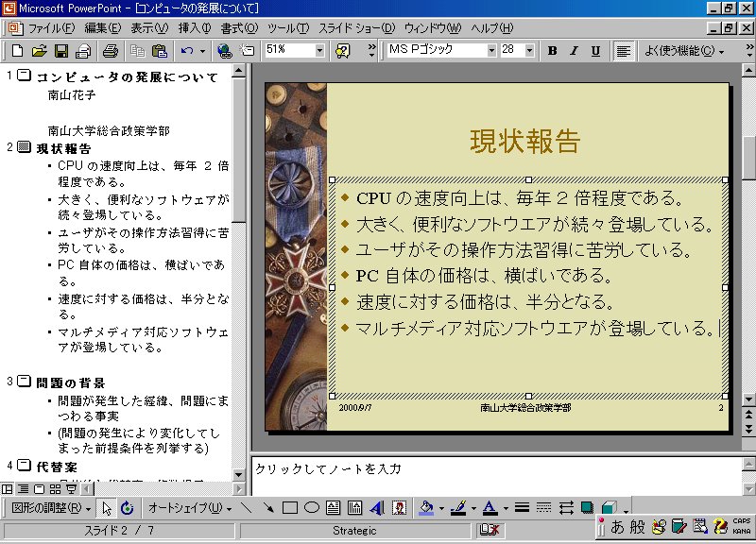
Task: Open the Fill Color dropdown arrow
Action: coord(441,507)
